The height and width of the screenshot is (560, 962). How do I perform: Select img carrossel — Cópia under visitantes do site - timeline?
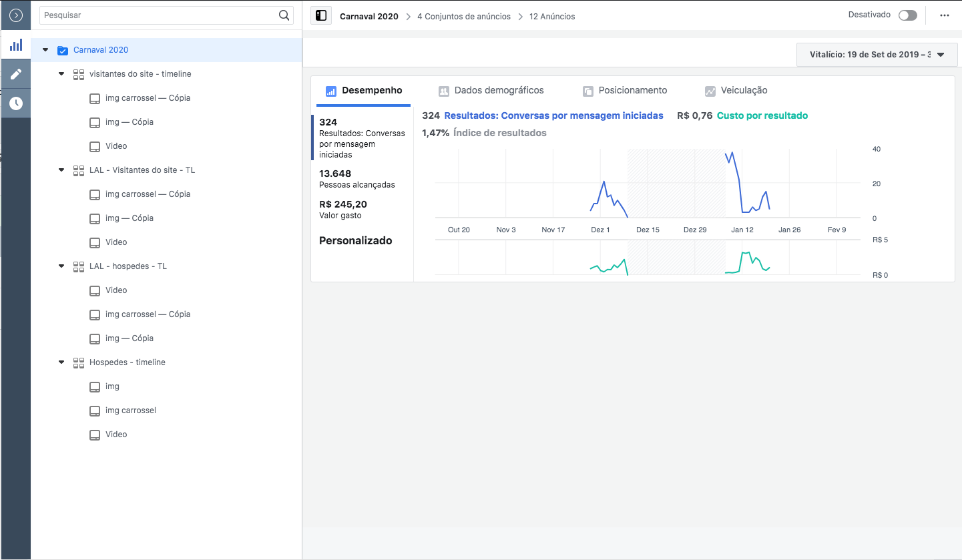(x=148, y=98)
